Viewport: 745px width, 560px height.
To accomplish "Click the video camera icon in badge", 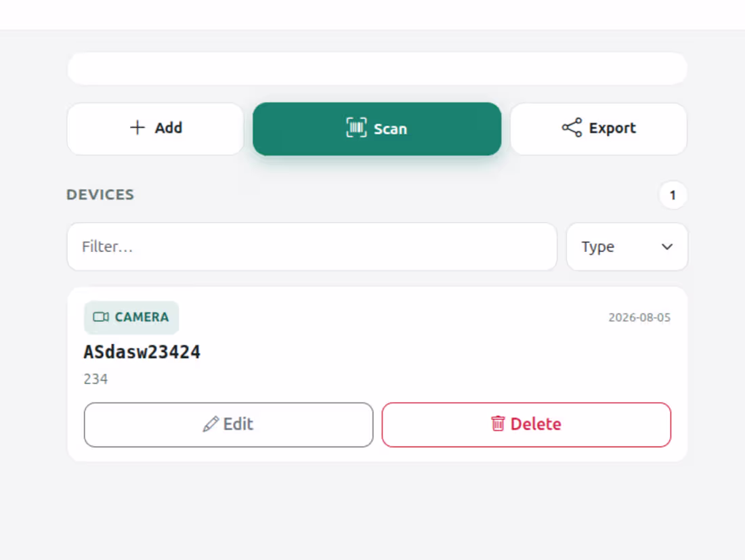I will [101, 317].
